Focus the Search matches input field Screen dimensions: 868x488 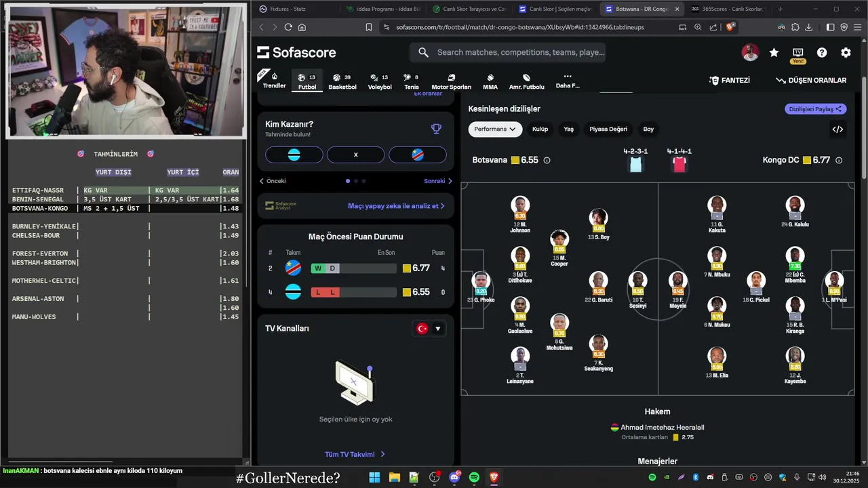[x=507, y=52]
